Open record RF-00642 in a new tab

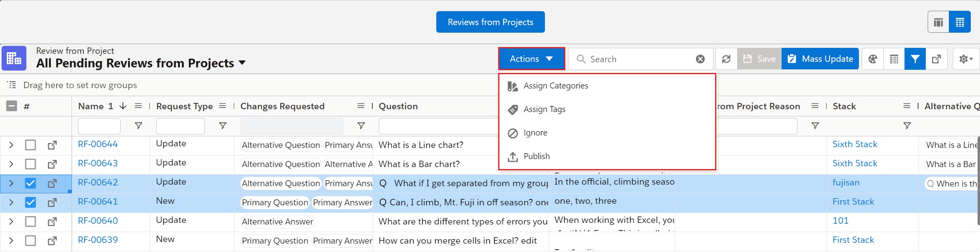pyautogui.click(x=52, y=183)
